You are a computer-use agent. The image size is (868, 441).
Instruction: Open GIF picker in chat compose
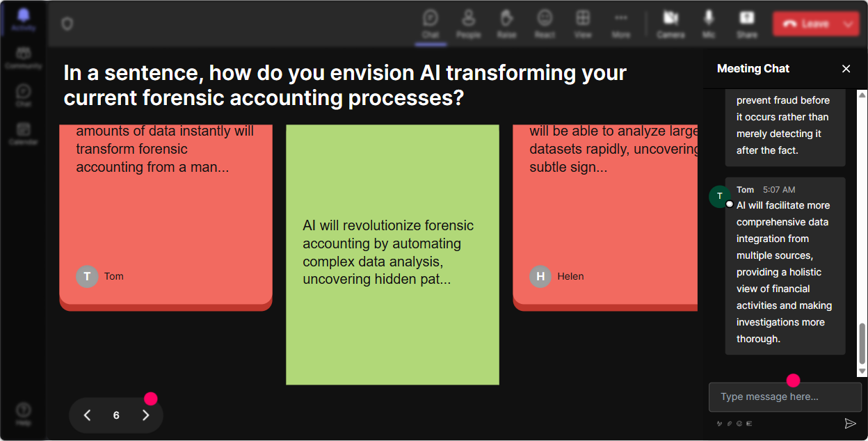(749, 423)
